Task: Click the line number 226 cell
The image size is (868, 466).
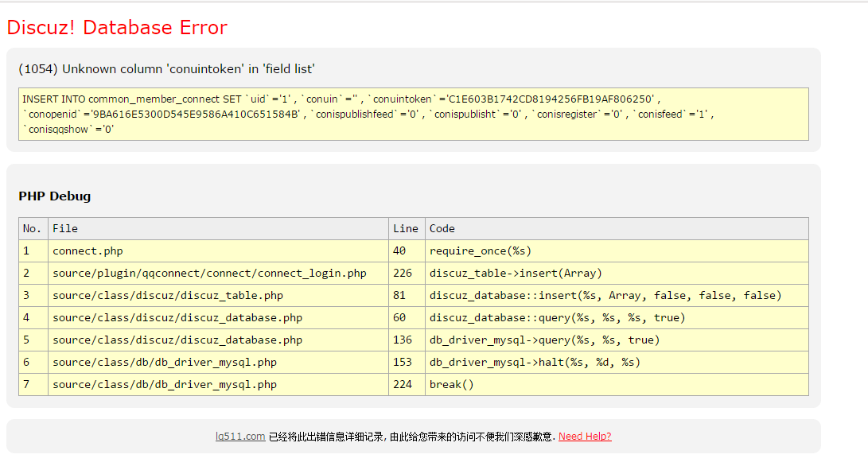Action: tap(403, 274)
